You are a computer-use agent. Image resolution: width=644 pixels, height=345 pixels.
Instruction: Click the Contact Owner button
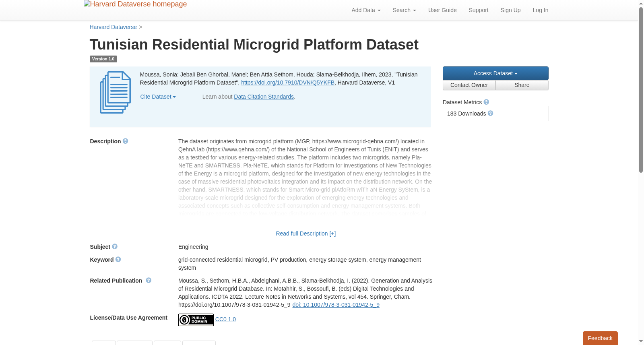(x=469, y=85)
